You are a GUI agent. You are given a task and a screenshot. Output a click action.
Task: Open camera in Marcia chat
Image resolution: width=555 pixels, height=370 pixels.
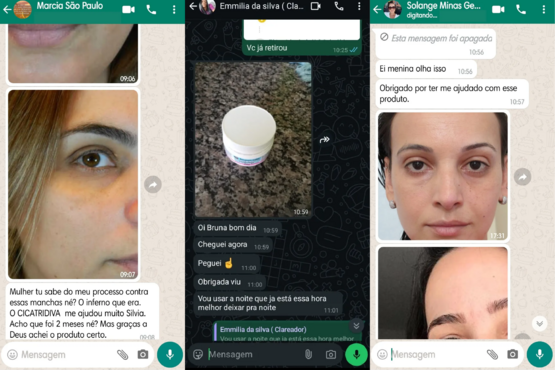[x=143, y=354]
